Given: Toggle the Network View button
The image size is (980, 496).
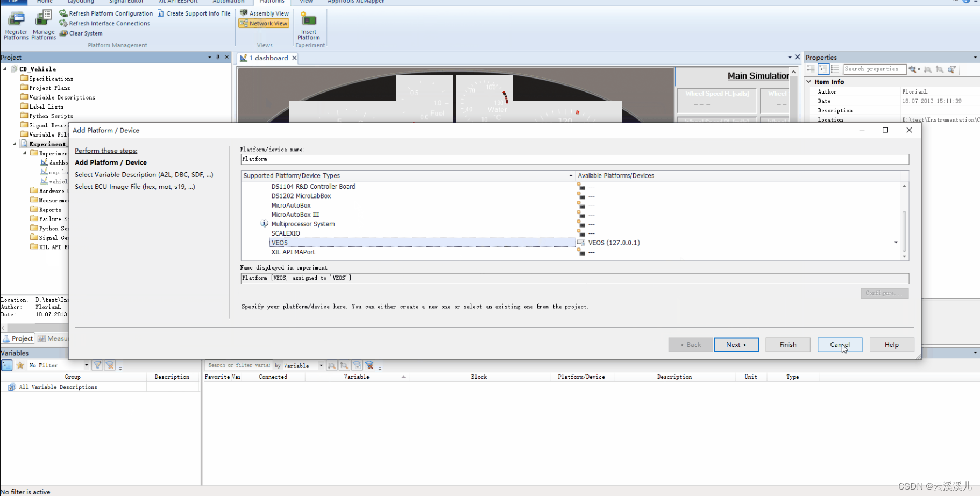Looking at the screenshot, I should pos(264,23).
